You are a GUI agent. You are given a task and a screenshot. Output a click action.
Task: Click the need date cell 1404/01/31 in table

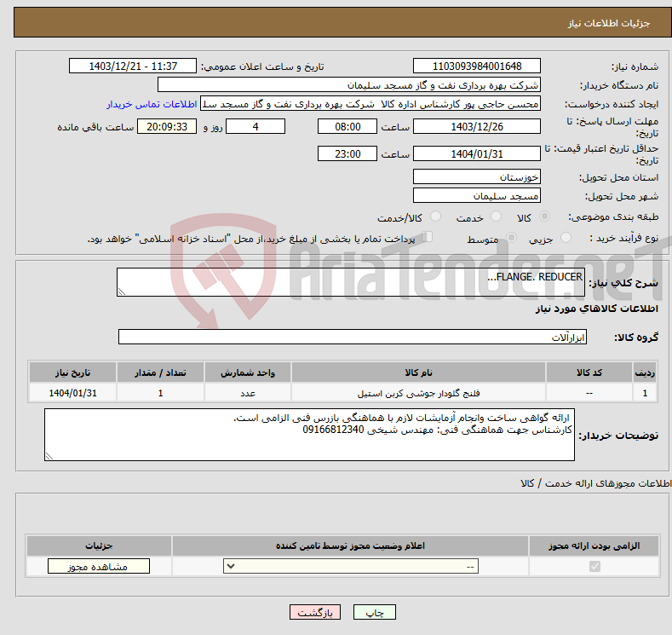(x=72, y=393)
